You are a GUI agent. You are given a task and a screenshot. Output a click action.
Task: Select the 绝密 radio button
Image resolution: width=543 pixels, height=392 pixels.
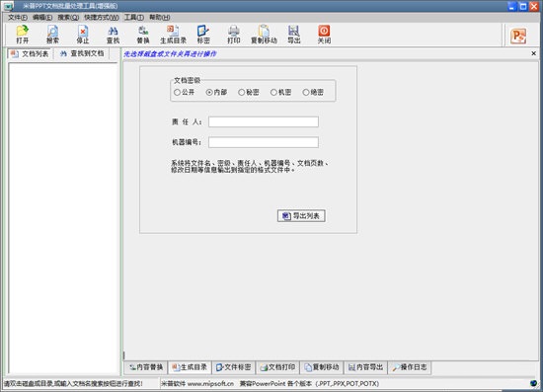tap(306, 92)
